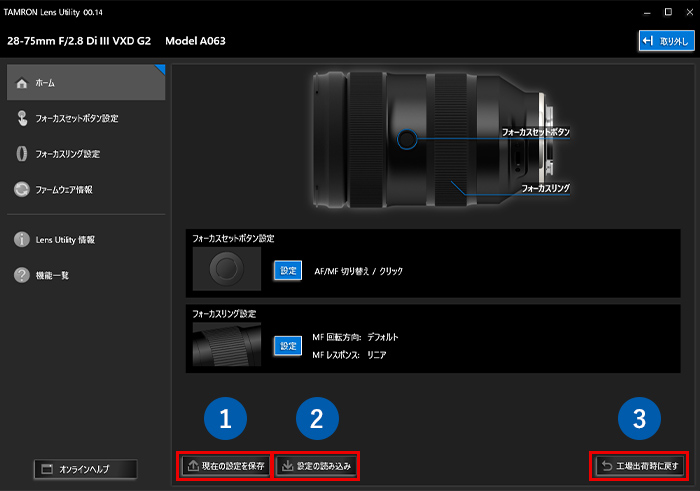Click 現在の設定を保存 save settings button
The width and height of the screenshot is (700, 491).
pyautogui.click(x=225, y=466)
